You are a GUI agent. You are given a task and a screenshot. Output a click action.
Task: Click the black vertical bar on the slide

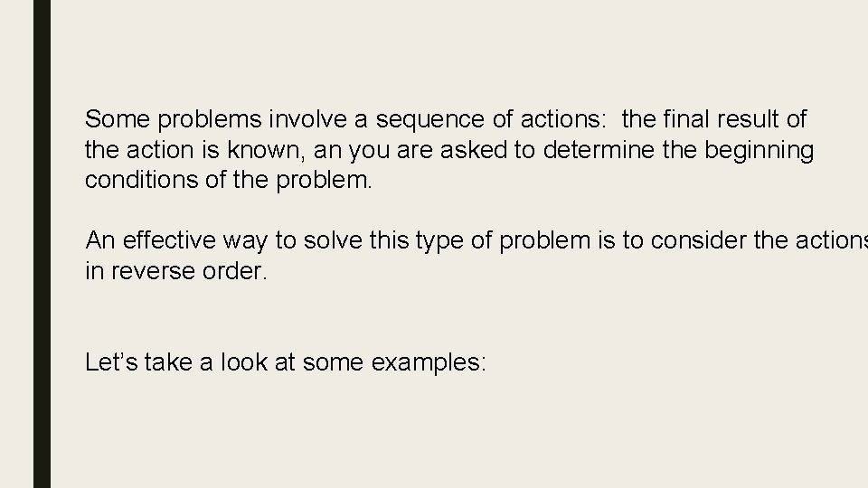42,244
